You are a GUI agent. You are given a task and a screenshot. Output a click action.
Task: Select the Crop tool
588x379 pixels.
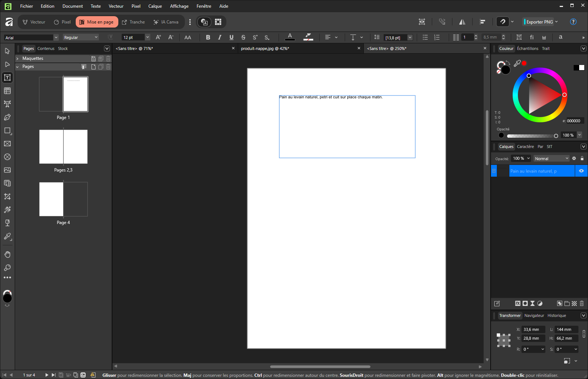(x=7, y=196)
